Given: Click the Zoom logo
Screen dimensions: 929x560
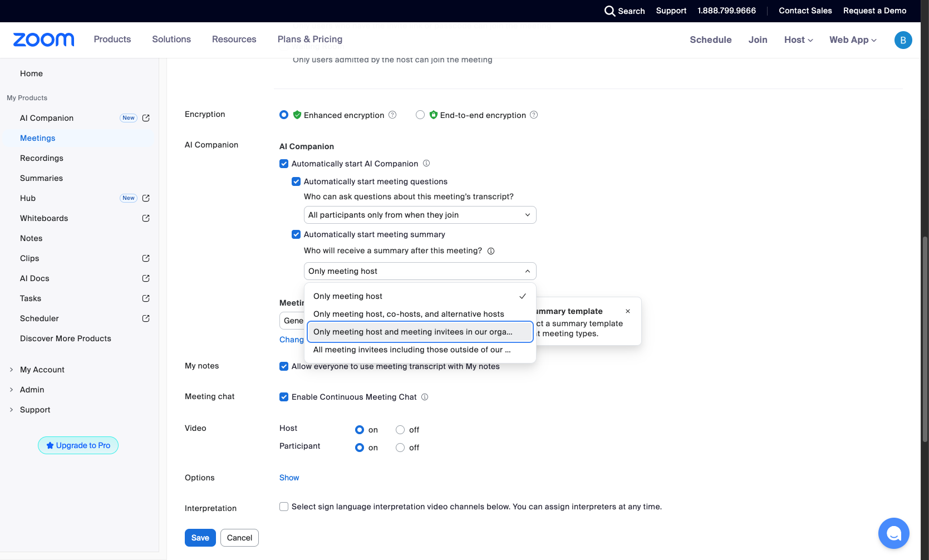Looking at the screenshot, I should coord(43,40).
